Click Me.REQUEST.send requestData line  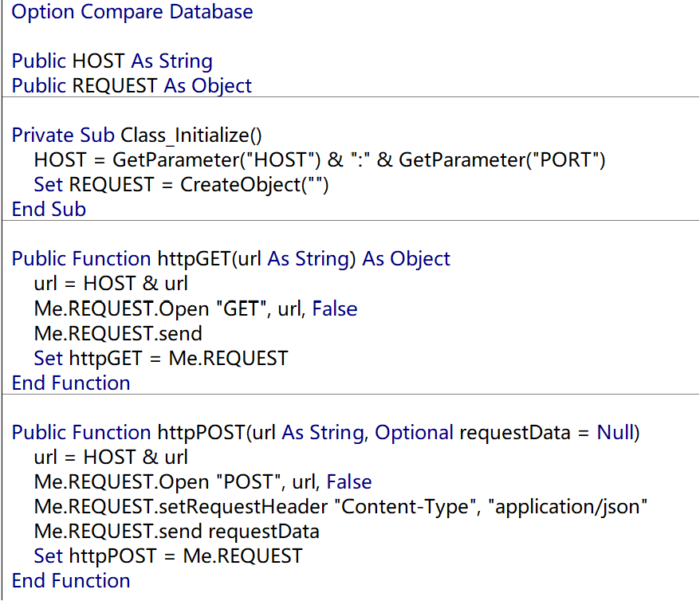click(176, 532)
